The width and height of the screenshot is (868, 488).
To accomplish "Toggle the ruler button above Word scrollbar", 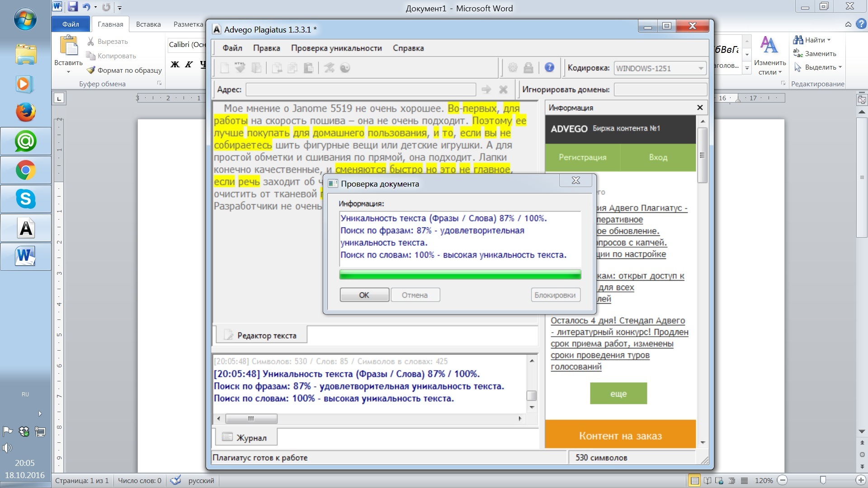I will [862, 99].
